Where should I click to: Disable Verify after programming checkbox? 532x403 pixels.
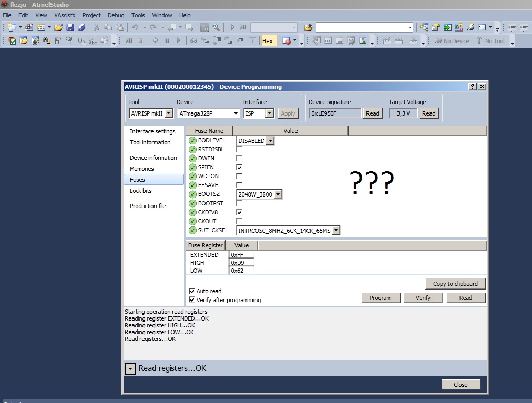(192, 300)
